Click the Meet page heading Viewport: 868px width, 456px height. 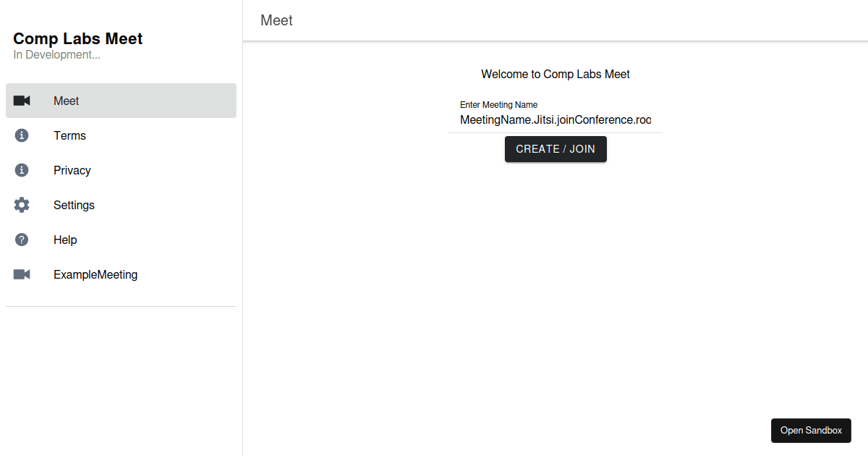pos(276,20)
